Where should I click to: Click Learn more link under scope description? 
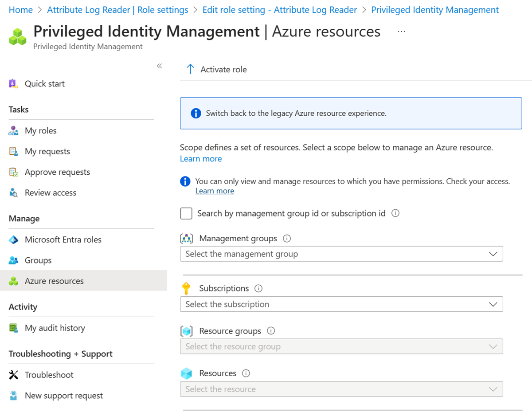(x=201, y=159)
